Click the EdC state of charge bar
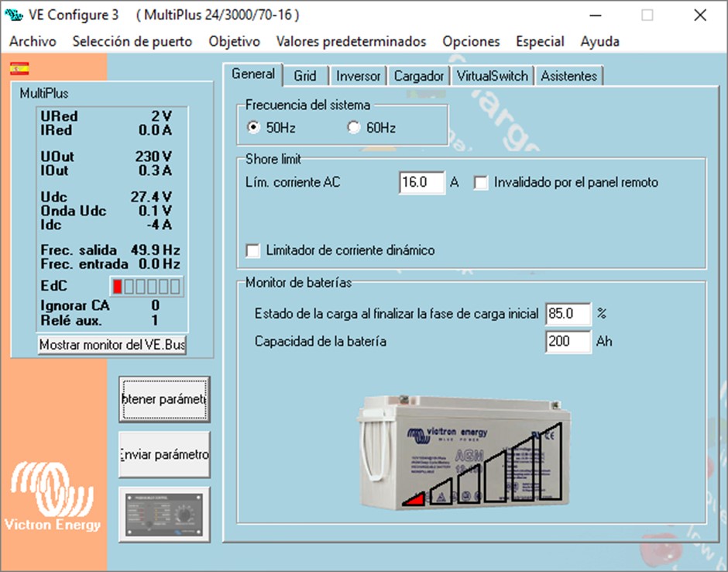Image resolution: width=728 pixels, height=572 pixels. click(146, 286)
